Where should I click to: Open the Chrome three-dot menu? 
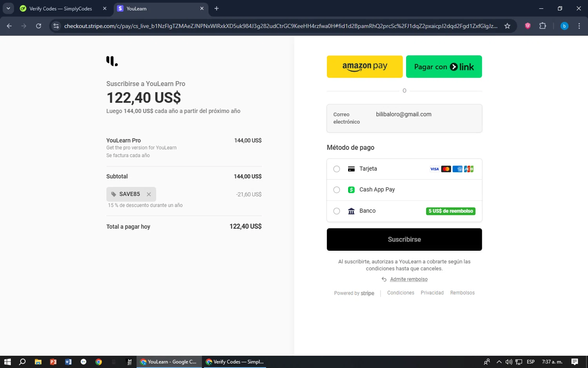[x=579, y=26]
